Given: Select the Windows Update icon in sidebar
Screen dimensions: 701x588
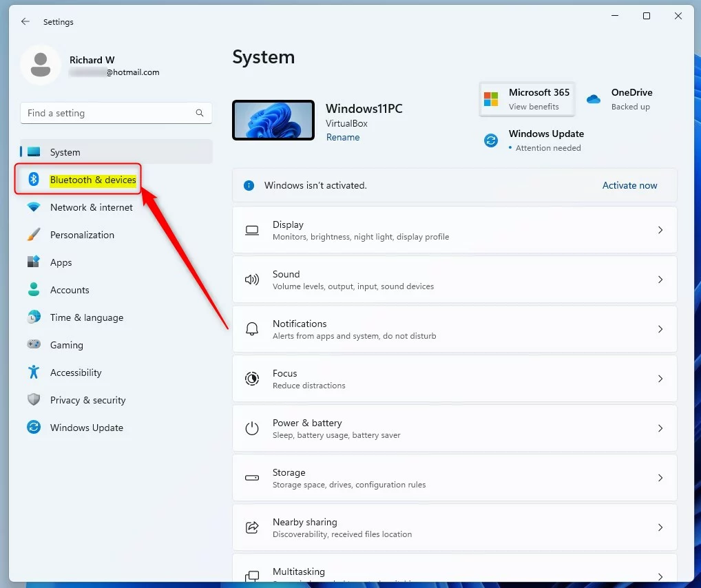Looking at the screenshot, I should [34, 428].
